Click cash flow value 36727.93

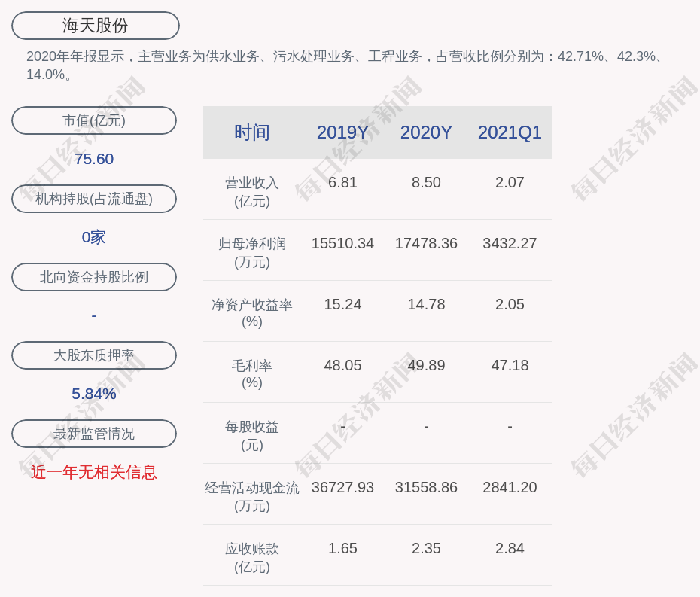[x=343, y=487]
